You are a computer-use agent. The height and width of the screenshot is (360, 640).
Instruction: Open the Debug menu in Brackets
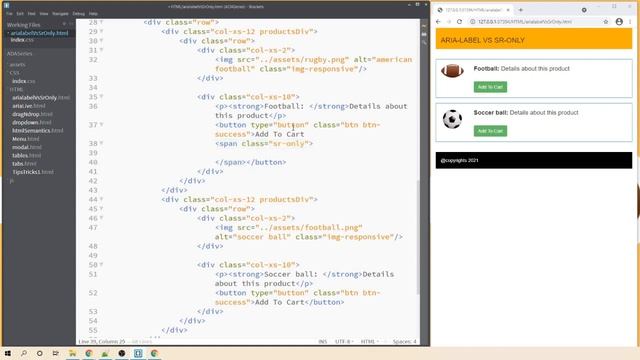[x=78, y=13]
